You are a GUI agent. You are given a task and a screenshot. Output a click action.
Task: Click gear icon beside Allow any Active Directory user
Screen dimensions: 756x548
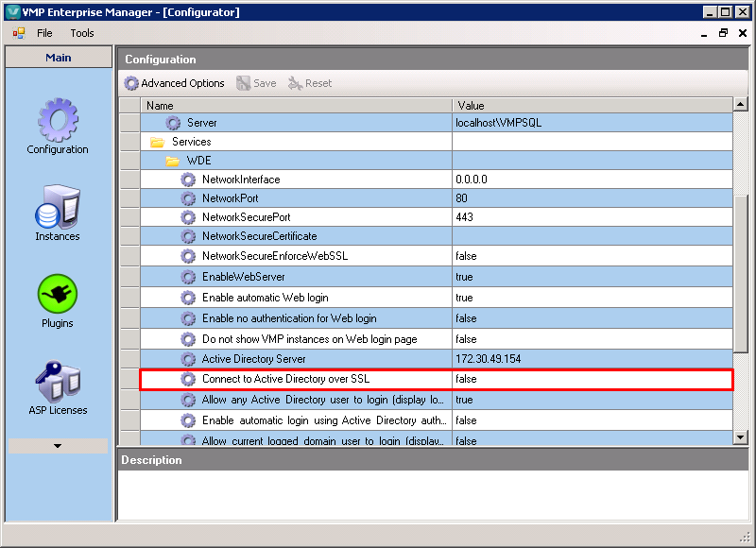tap(188, 400)
